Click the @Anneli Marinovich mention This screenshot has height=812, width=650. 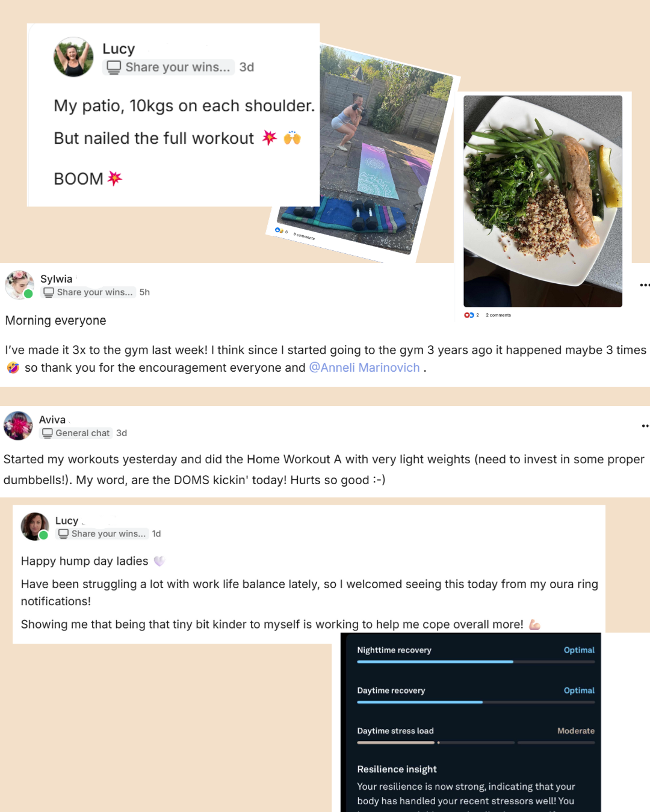pyautogui.click(x=364, y=368)
